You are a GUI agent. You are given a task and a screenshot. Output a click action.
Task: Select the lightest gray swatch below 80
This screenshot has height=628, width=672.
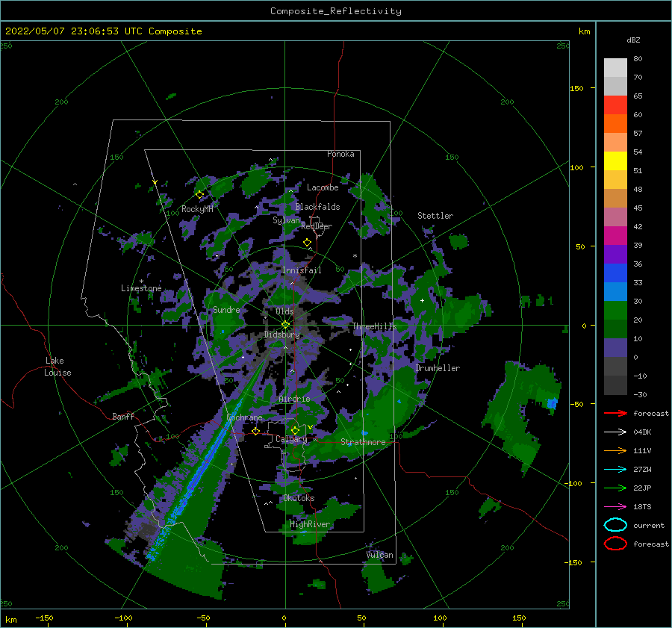pyautogui.click(x=615, y=68)
